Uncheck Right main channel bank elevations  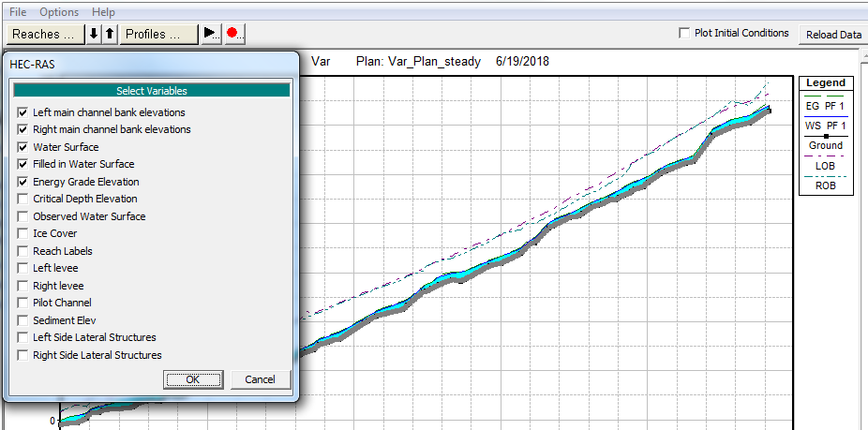tap(22, 129)
